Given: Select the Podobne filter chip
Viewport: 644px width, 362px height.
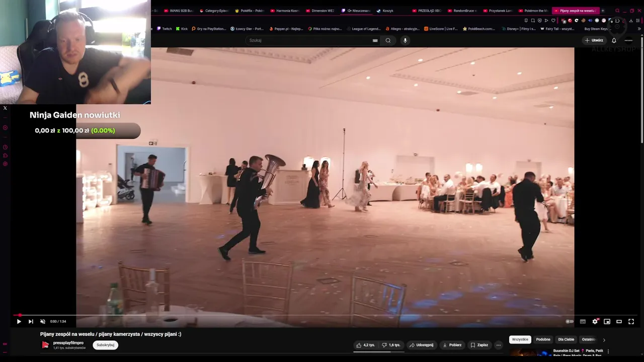Looking at the screenshot, I should (x=543, y=339).
